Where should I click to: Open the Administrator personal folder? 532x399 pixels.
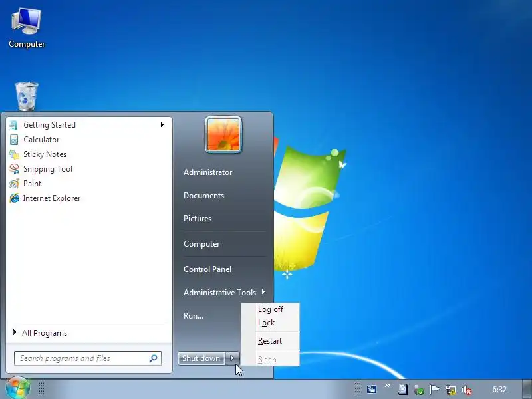point(207,172)
